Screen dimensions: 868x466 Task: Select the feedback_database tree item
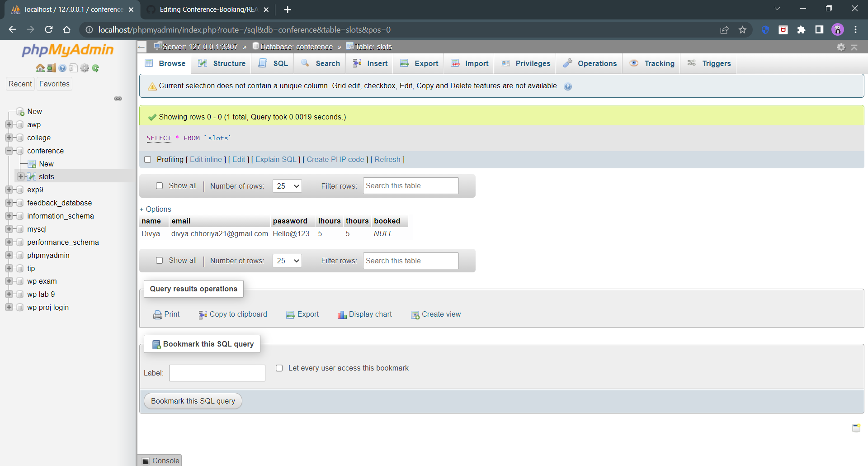[59, 203]
